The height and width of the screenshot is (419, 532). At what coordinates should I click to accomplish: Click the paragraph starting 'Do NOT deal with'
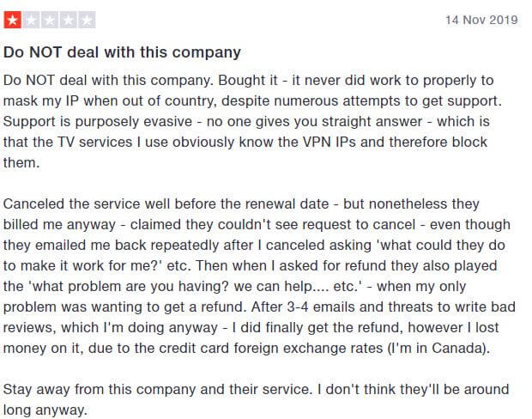tap(252, 122)
